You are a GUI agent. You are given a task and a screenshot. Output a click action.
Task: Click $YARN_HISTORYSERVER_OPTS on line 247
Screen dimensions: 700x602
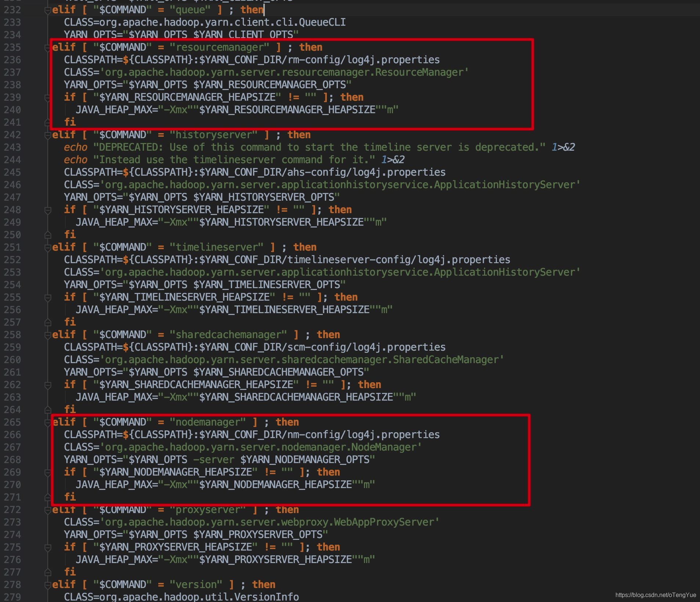click(264, 197)
